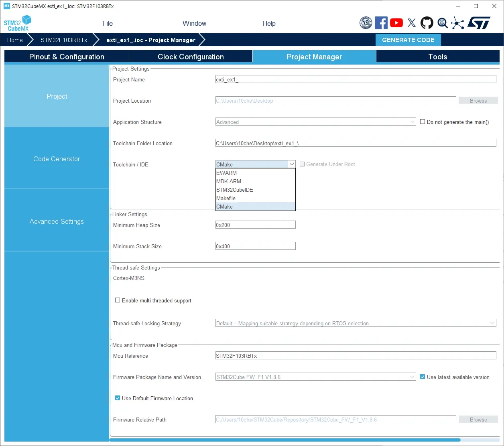
Task: Choose Makefile toolchain option
Action: [255, 198]
